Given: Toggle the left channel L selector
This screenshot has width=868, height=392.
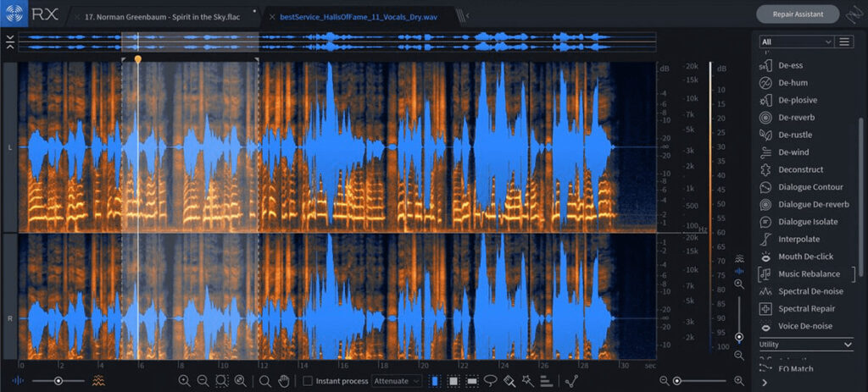Looking at the screenshot, I should (x=10, y=147).
